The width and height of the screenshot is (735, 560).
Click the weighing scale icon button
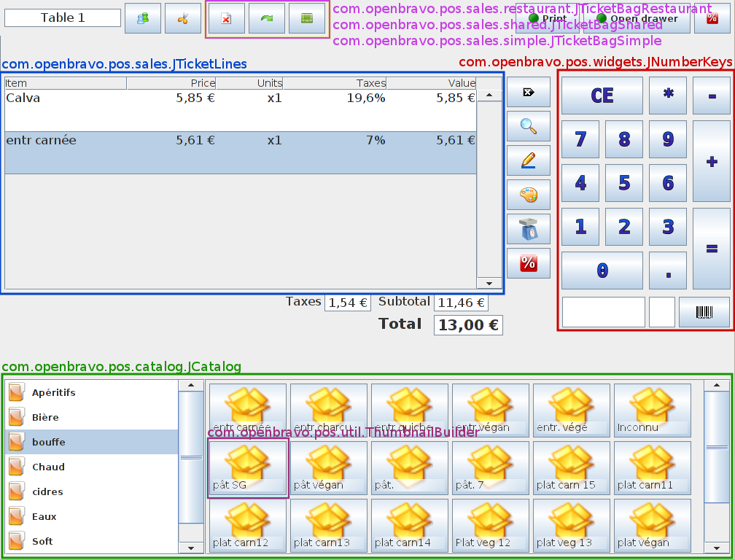tap(528, 229)
